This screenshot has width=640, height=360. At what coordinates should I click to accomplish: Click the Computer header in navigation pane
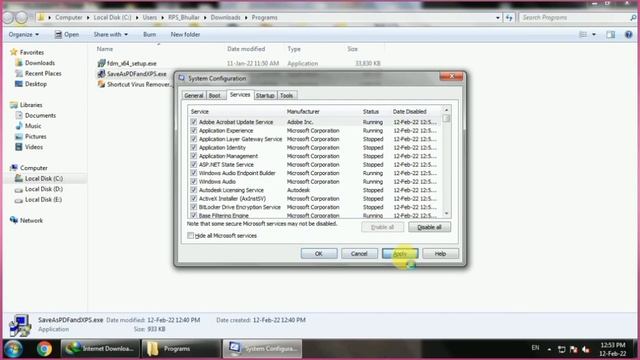pyautogui.click(x=33, y=168)
